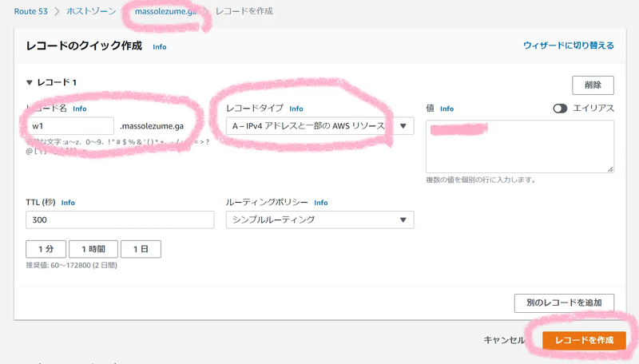Click the 推奨値: 60〜172800 hint text
Image resolution: width=639 pixels, height=364 pixels.
[71, 265]
